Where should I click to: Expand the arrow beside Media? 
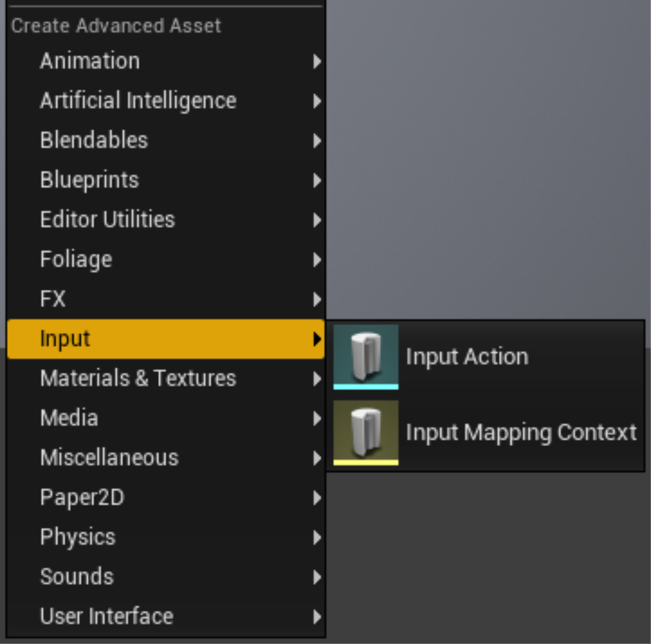coord(317,418)
